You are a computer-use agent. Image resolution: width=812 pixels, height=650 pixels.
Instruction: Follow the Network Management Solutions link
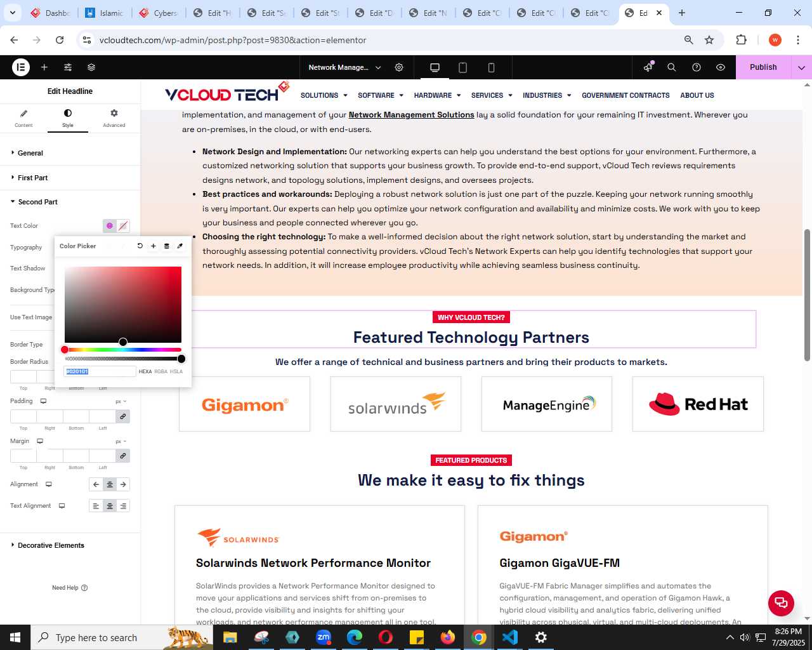pos(411,115)
